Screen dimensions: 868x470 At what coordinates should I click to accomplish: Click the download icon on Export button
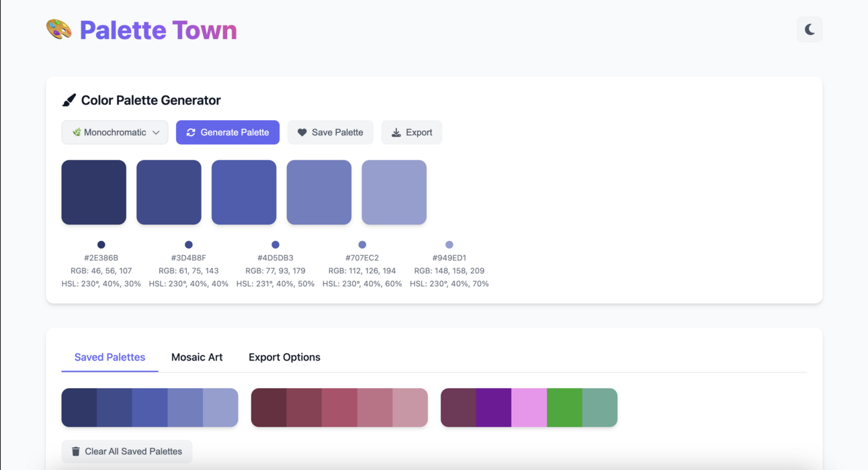396,132
